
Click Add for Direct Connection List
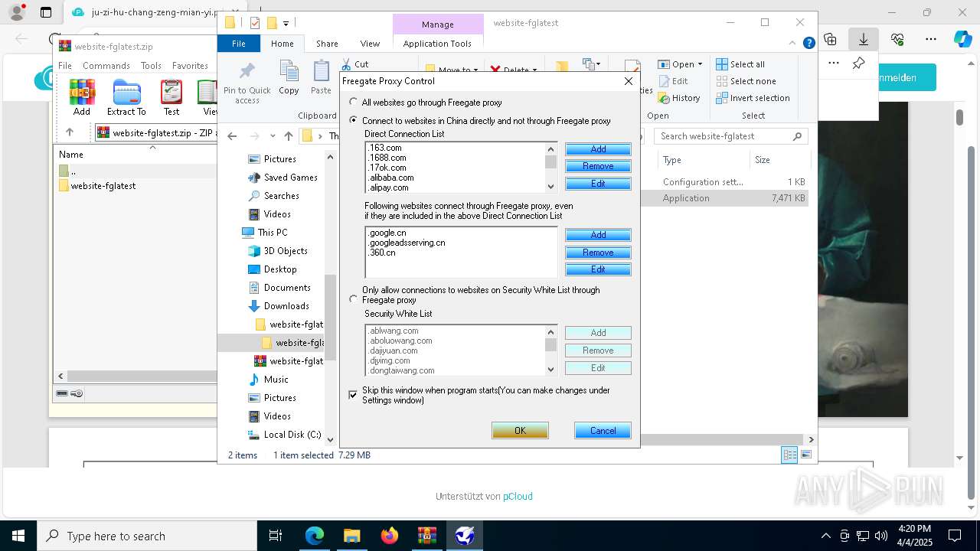[598, 149]
